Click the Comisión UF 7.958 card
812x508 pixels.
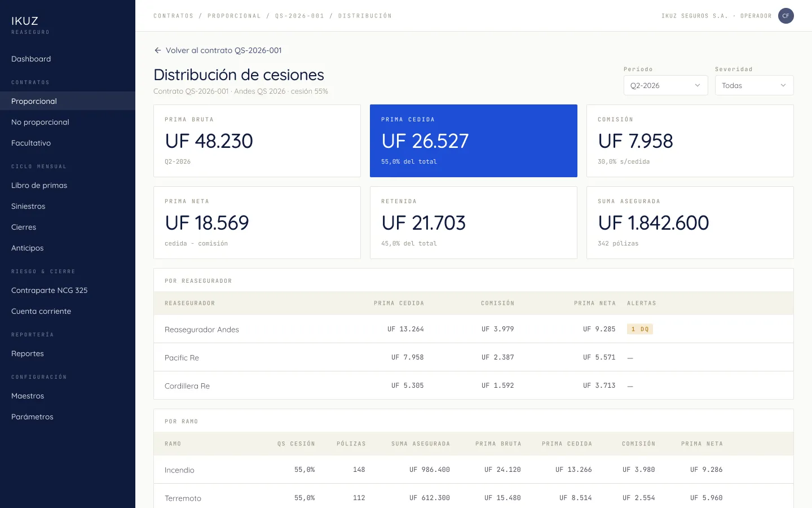pos(690,141)
